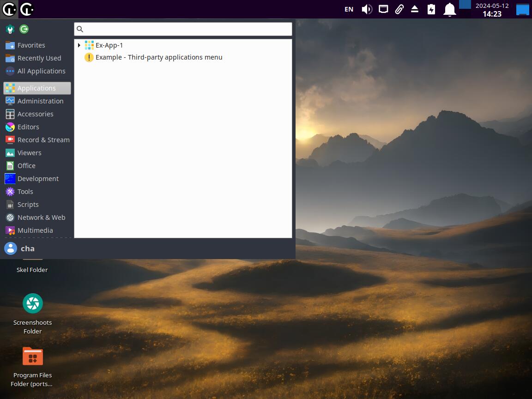Open Recently Used category

(37, 58)
